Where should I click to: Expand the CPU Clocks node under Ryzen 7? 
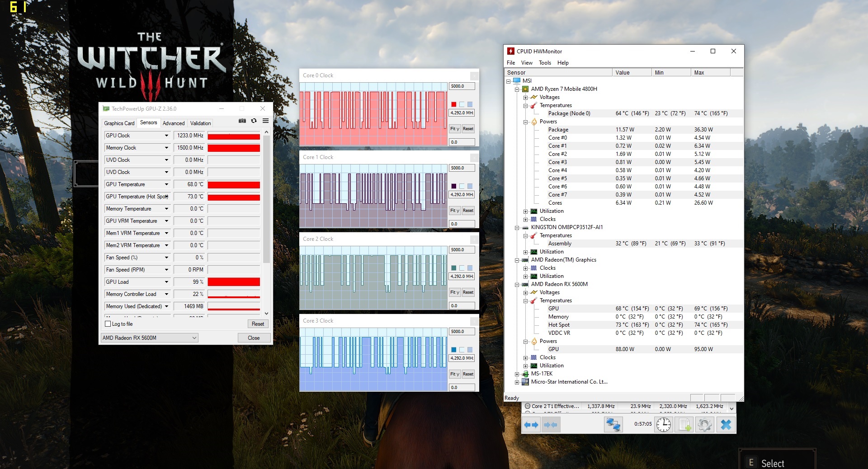pos(525,220)
